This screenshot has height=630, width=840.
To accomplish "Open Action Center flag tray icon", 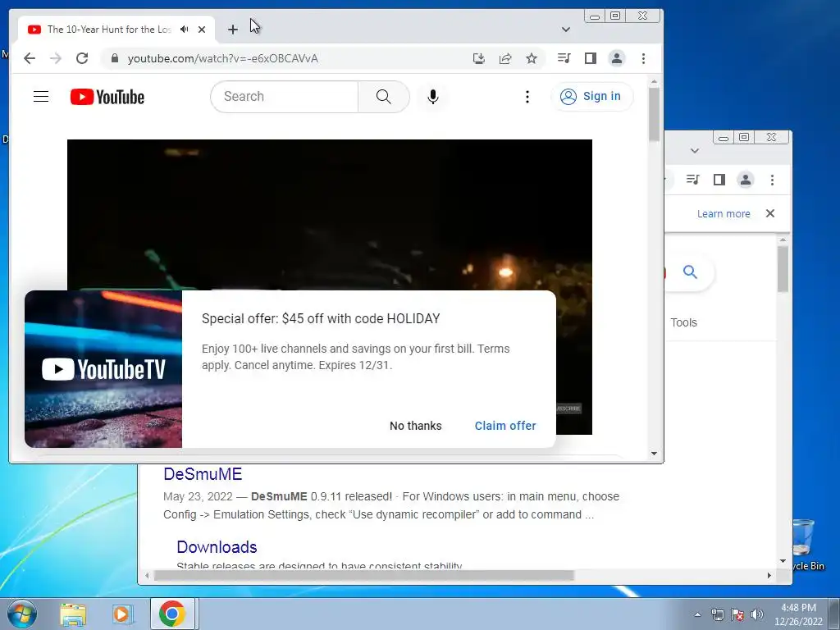I will [x=737, y=614].
